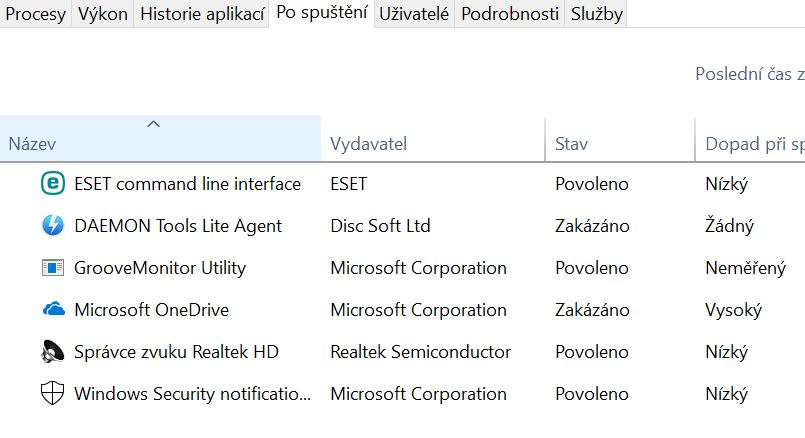This screenshot has height=438, width=805.
Task: Collapse sort arrow above Název column
Action: pos(153,124)
